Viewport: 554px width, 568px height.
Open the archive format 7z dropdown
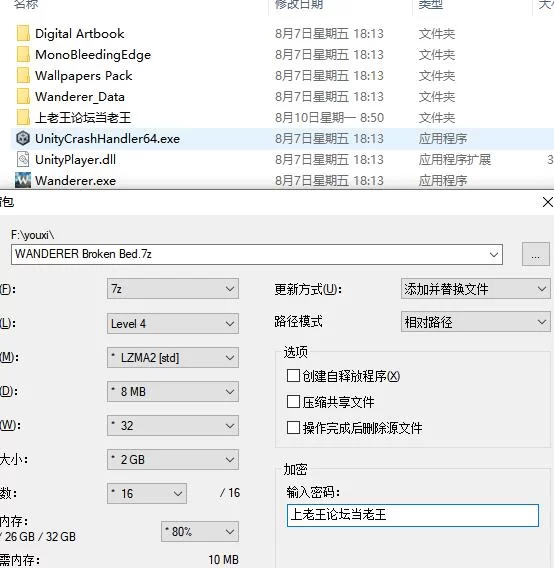[x=173, y=289]
